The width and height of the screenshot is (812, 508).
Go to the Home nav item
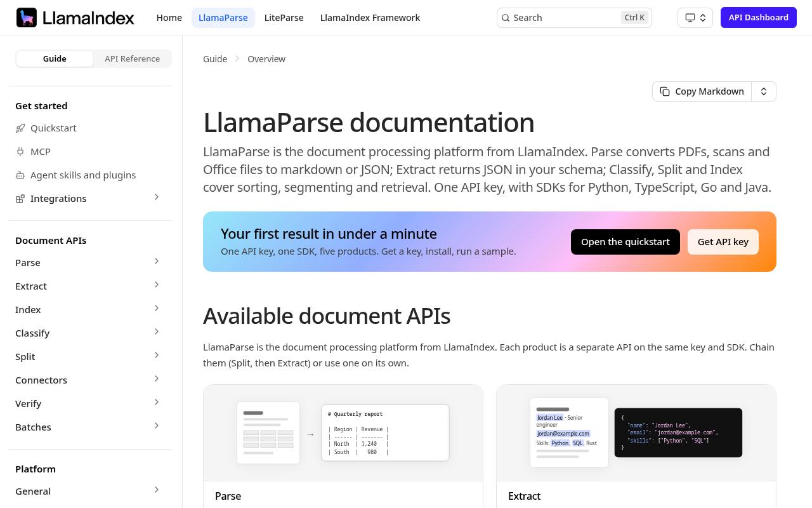click(169, 18)
